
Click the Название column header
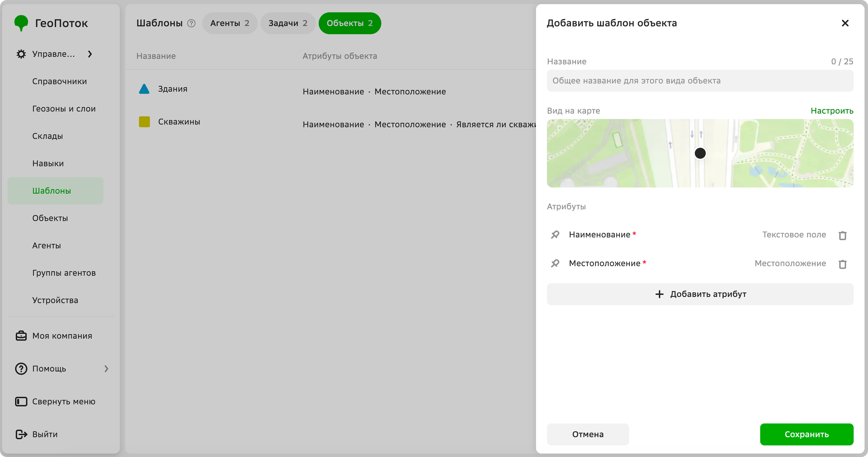(156, 56)
